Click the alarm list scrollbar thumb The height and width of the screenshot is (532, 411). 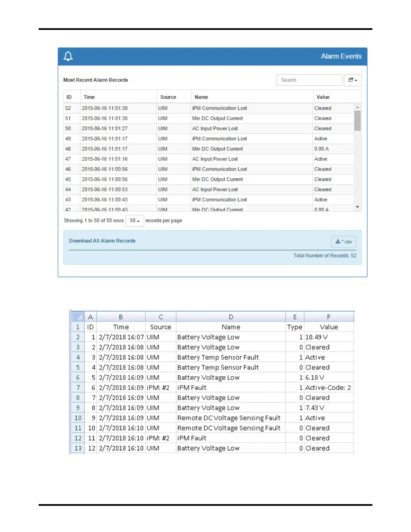click(x=358, y=121)
